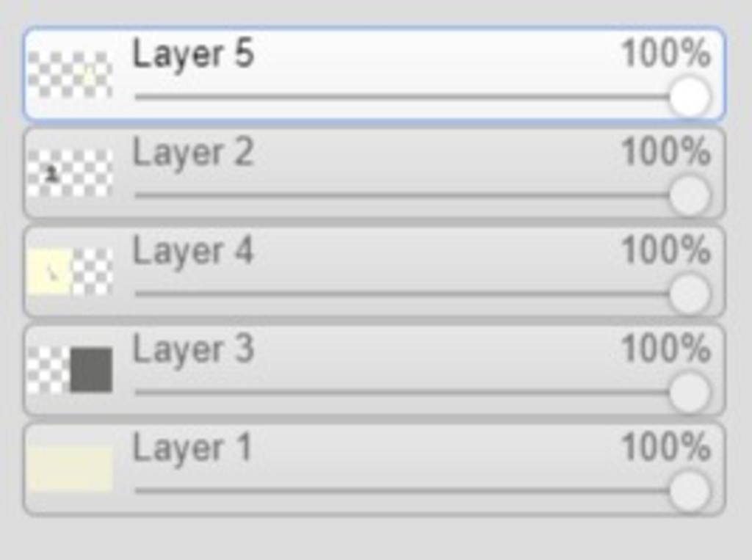
Task: Click the 100% opacity value of Layer 2
Action: coord(665,151)
